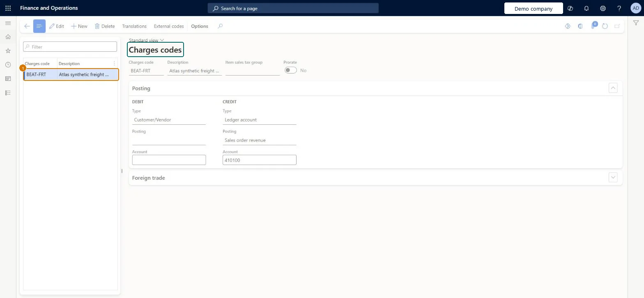Open External codes
This screenshot has width=644, height=298.
pos(169,26)
